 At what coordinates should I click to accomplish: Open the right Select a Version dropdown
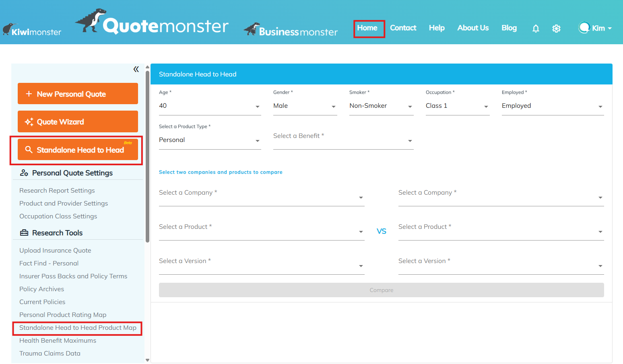point(501,265)
